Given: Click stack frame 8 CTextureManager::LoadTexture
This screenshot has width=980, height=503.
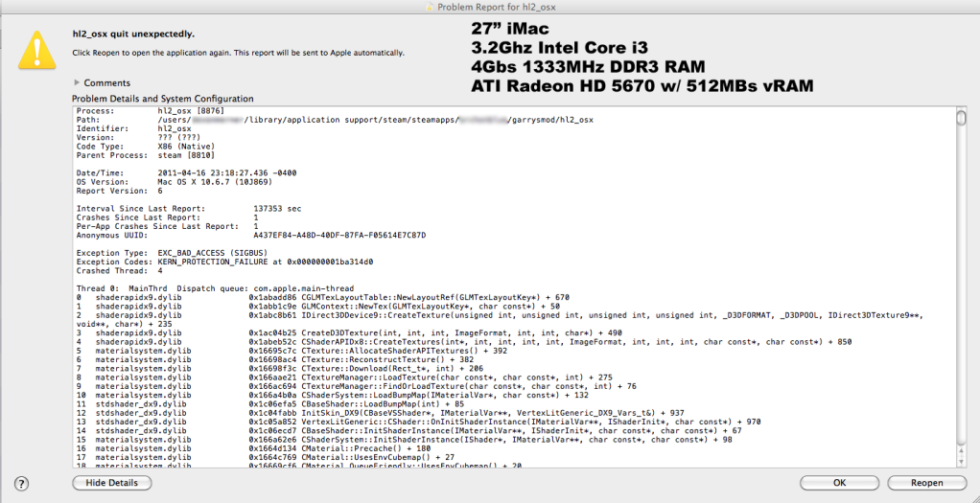Looking at the screenshot, I should pos(344,377).
